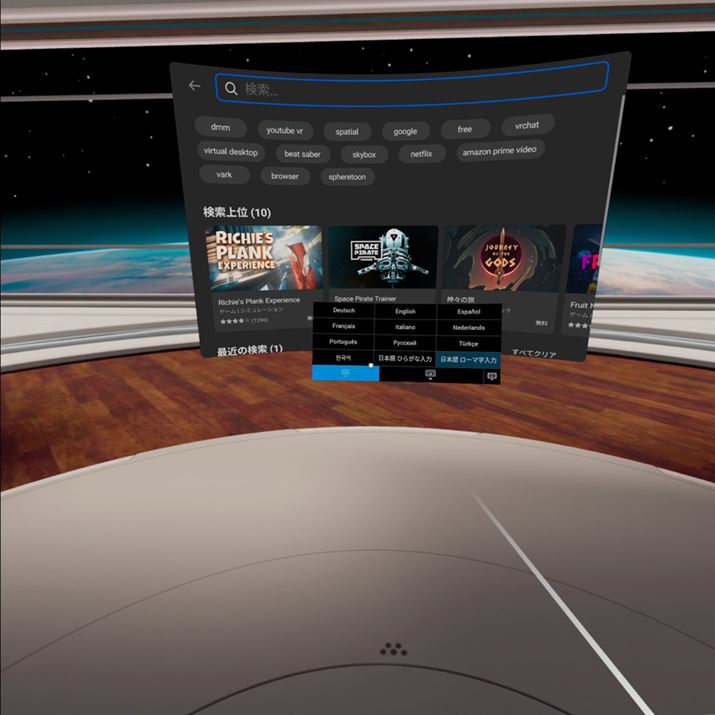This screenshot has width=715, height=715.
Task: Select the youtube vr suggestion chip
Action: 285,130
